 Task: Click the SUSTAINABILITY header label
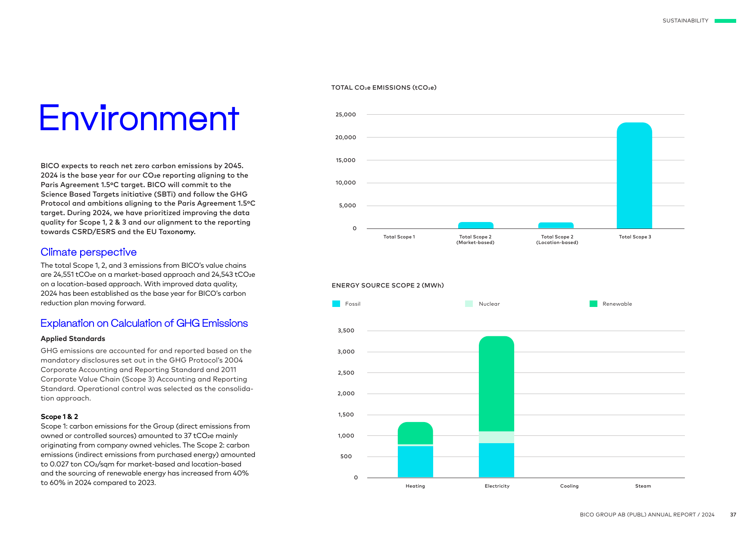click(x=685, y=21)
